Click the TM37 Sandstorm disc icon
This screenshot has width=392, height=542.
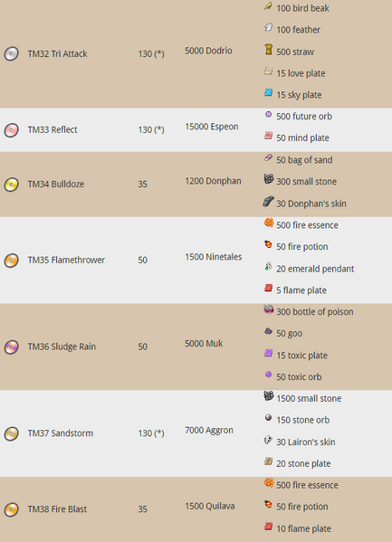coord(11,433)
